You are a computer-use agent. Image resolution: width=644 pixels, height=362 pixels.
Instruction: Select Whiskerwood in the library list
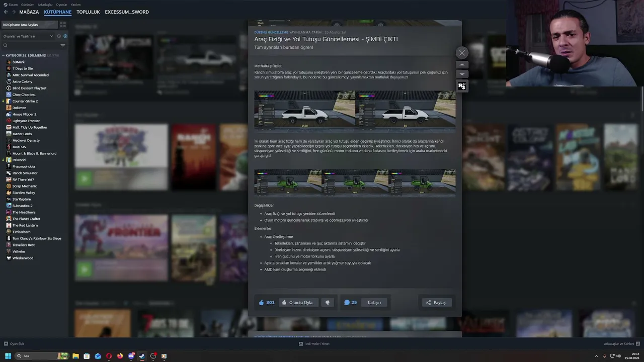(x=23, y=258)
